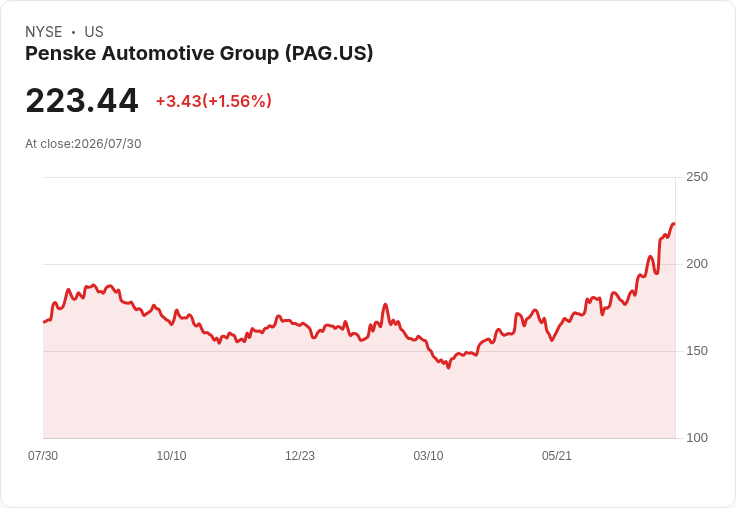This screenshot has height=508, width=736.
Task: Select the NYSE exchange label
Action: click(44, 32)
